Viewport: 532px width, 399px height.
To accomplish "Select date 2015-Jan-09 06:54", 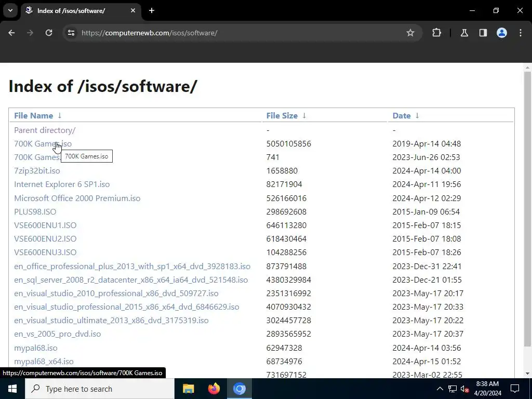I will tap(426, 212).
